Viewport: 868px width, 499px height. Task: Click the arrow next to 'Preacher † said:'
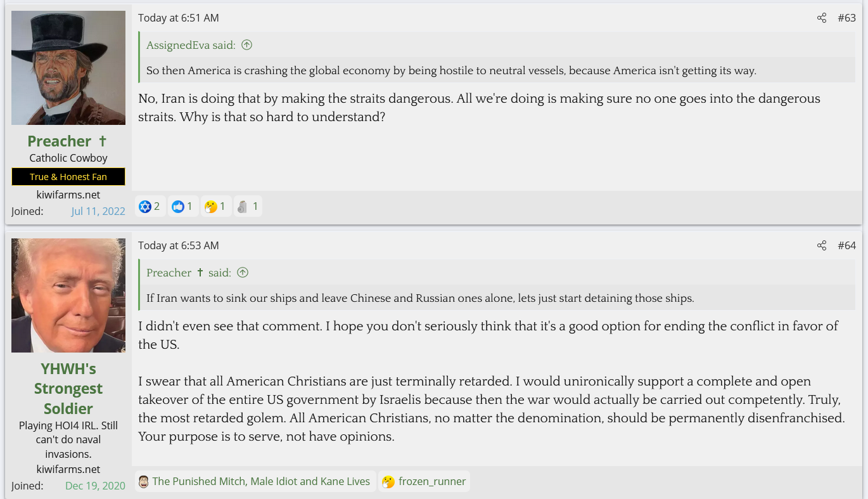coord(243,273)
